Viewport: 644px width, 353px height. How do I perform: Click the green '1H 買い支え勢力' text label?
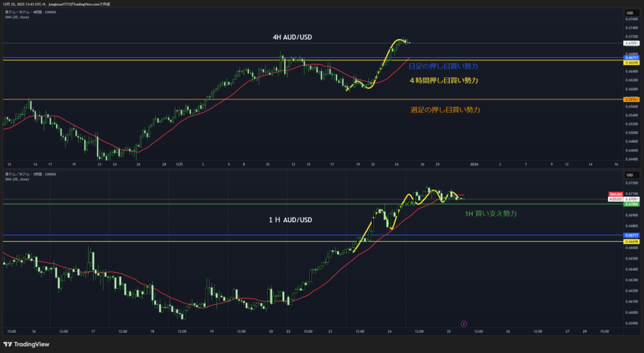(x=491, y=214)
